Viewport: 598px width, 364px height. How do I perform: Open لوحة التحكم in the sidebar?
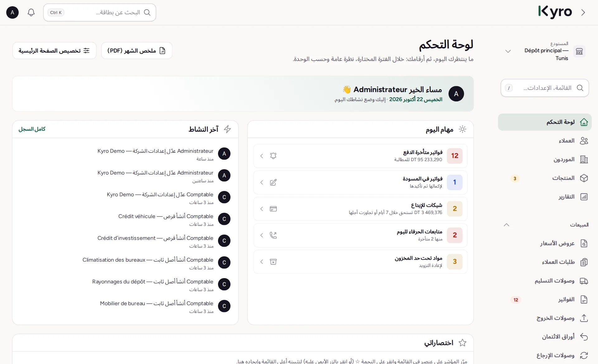pyautogui.click(x=545, y=122)
